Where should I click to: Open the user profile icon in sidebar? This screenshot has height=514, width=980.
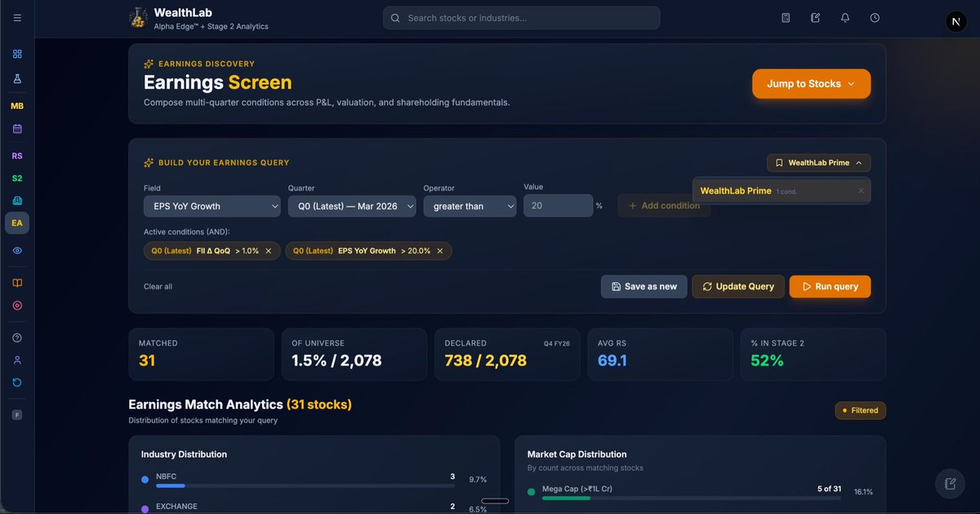pos(17,360)
